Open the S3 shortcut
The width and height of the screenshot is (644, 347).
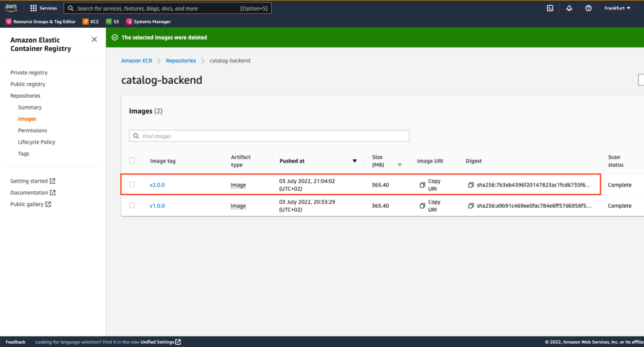click(x=113, y=21)
